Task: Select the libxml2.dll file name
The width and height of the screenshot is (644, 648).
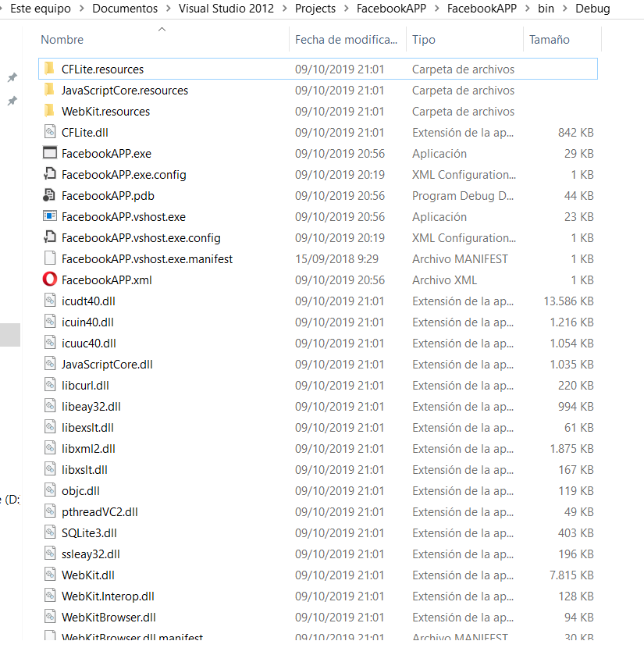Action: tap(88, 449)
